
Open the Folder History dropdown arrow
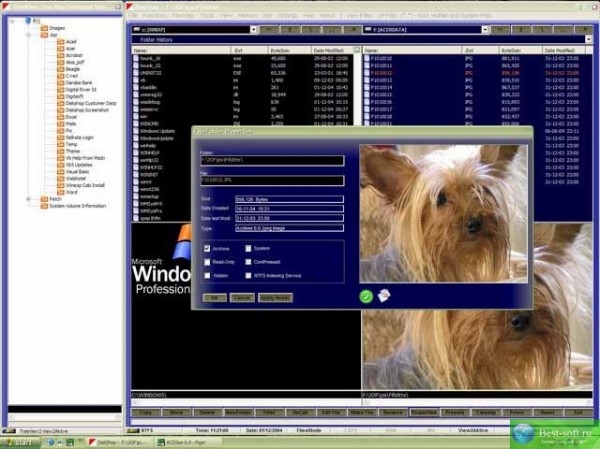coord(588,39)
